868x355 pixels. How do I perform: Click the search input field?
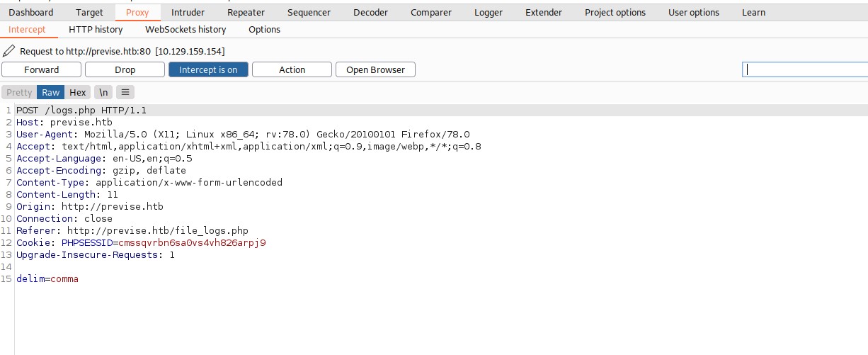click(804, 69)
